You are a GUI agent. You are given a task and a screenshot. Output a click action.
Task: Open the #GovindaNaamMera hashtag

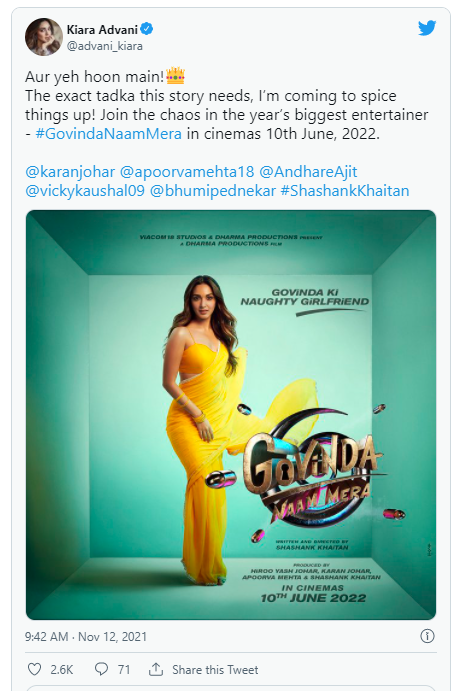(108, 134)
